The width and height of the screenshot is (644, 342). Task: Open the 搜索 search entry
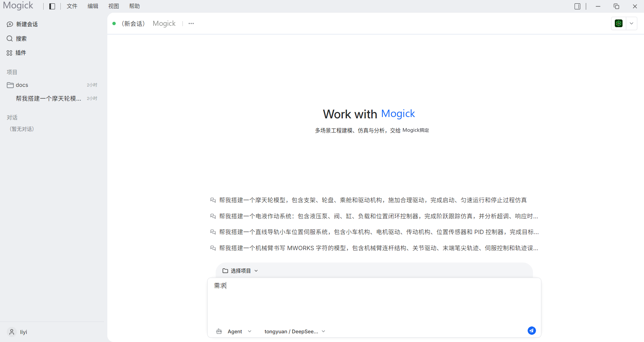(17, 39)
